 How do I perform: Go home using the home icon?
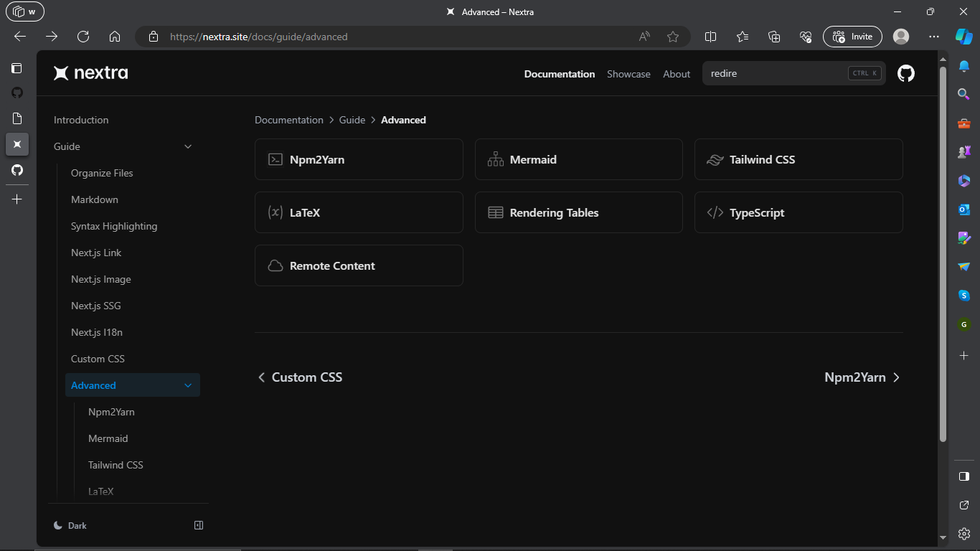coord(115,36)
